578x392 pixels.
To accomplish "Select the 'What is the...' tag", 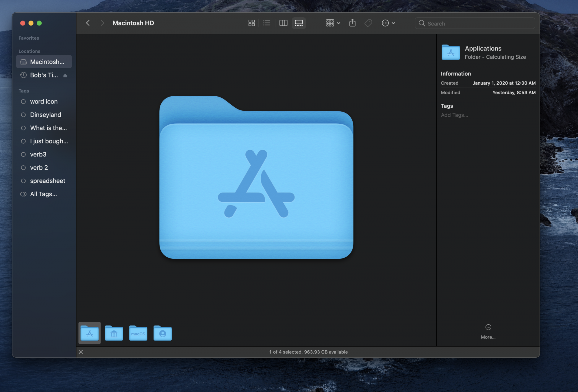I will click(44, 128).
